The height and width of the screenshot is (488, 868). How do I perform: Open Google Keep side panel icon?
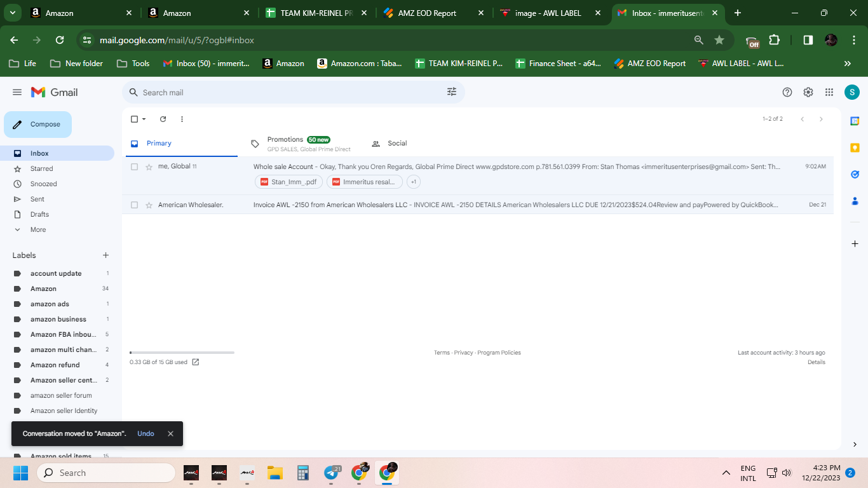tap(855, 147)
